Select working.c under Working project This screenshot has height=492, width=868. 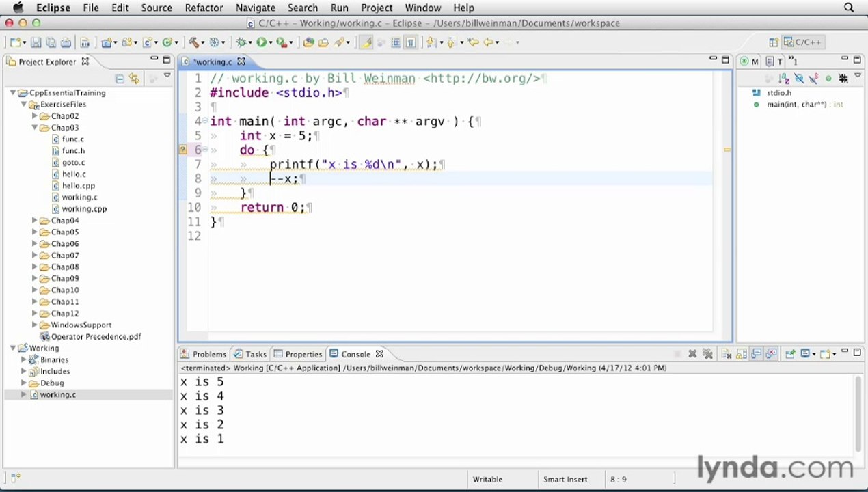coord(57,395)
